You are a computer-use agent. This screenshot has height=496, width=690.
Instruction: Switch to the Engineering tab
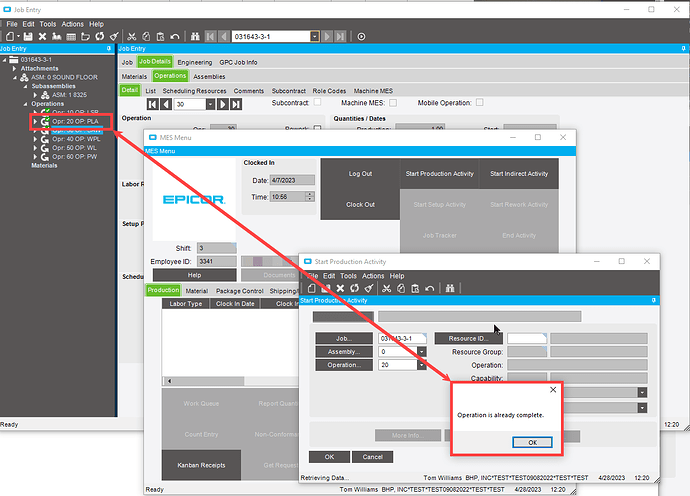tap(195, 62)
